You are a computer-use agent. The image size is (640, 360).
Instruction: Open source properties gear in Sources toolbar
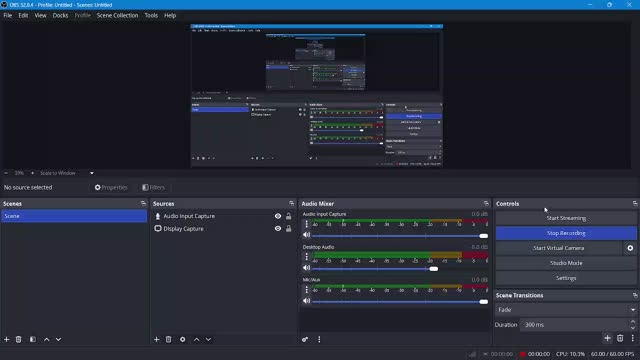tap(182, 339)
